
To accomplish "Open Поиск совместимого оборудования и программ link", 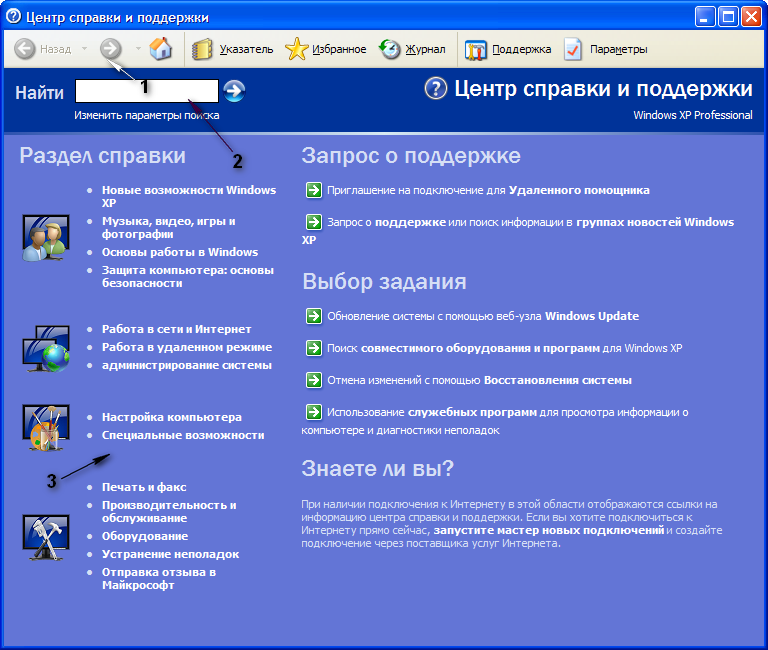I will [x=504, y=348].
